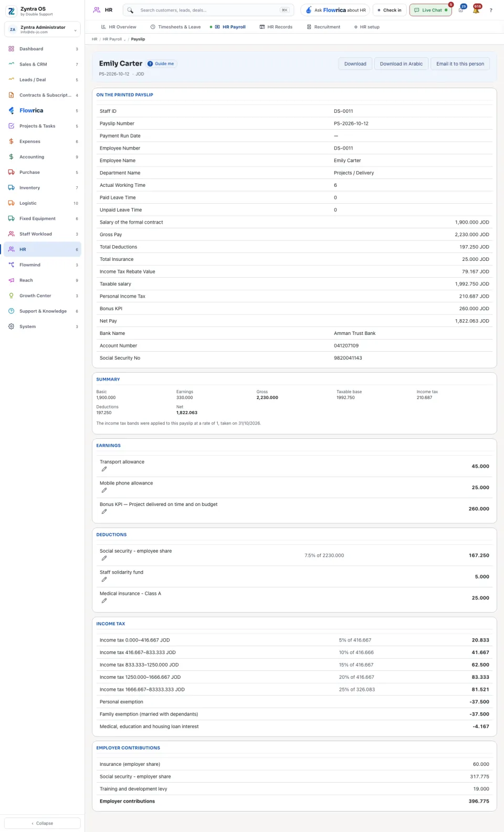Open the tasks icon with 25 badge

coord(460,10)
